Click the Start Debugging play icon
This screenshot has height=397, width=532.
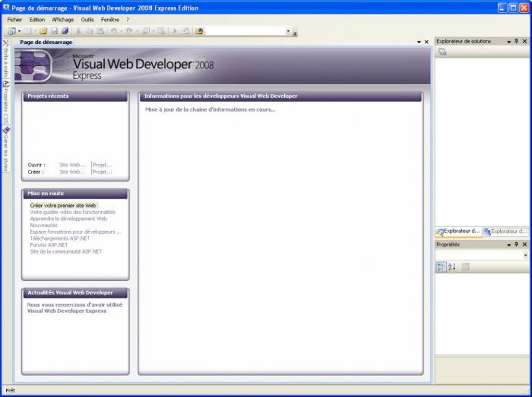[175, 31]
